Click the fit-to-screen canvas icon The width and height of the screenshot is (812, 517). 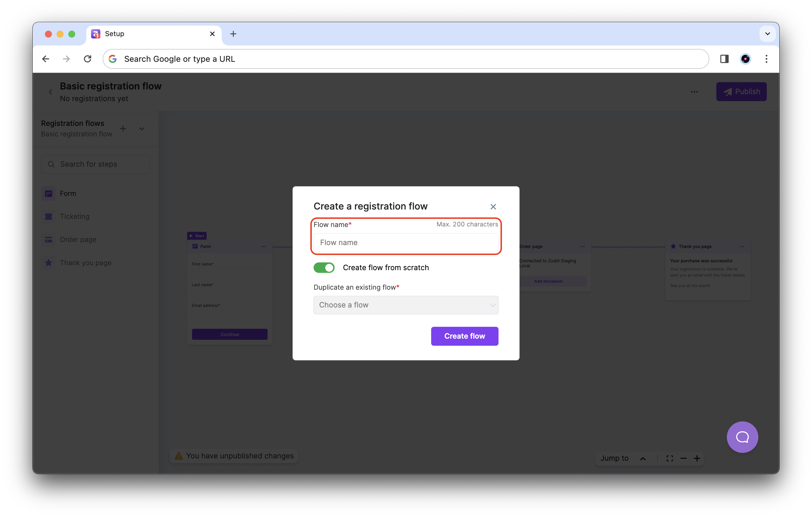(670, 458)
